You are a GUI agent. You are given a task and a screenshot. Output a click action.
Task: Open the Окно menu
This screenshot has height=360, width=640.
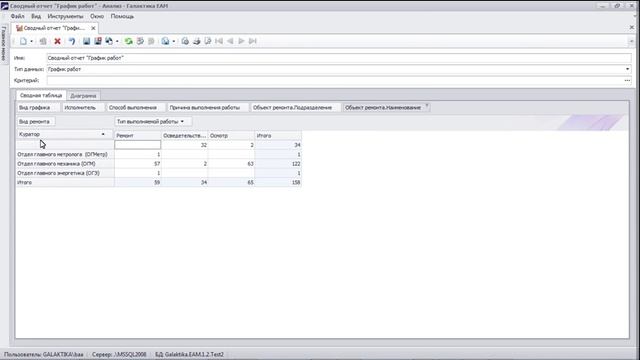[x=97, y=16]
